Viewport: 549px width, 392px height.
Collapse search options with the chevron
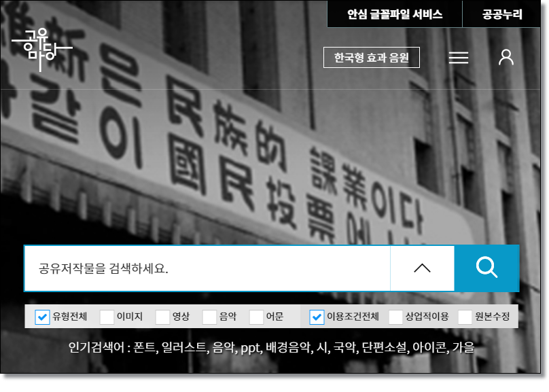pyautogui.click(x=422, y=268)
